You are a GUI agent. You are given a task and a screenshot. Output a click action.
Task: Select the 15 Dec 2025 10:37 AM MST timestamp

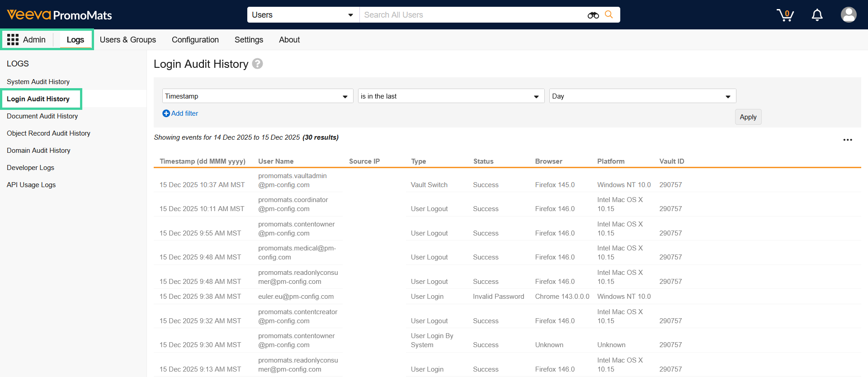pyautogui.click(x=202, y=185)
